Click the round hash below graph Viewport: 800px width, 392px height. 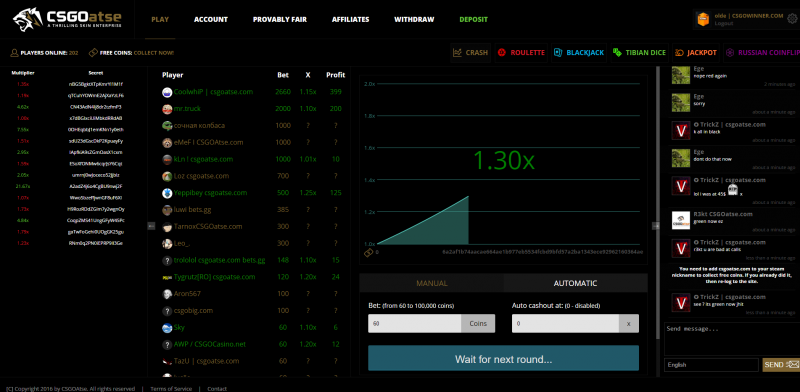coord(542,252)
